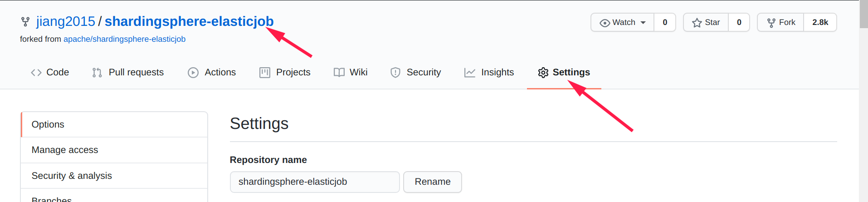
Task: Click the Pull requests icon
Action: tap(97, 73)
